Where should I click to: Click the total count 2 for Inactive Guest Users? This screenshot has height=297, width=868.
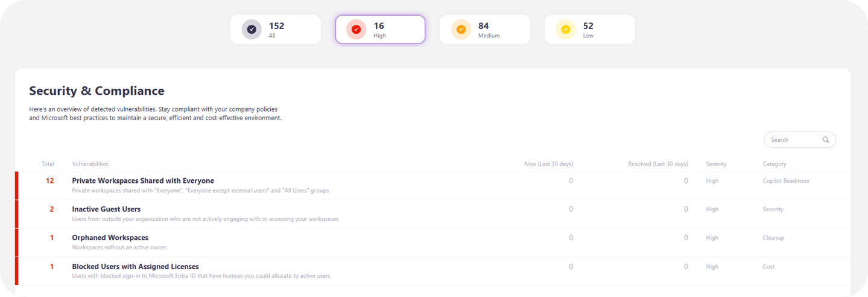coord(52,209)
